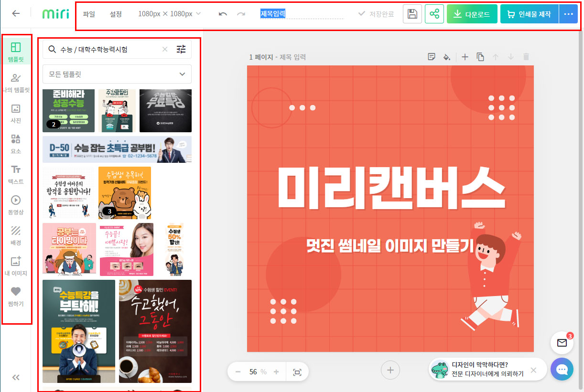Screen dimensions: 584x392
Task: Select the 합격을 응원합니다 template
Action: pyautogui.click(x=68, y=193)
